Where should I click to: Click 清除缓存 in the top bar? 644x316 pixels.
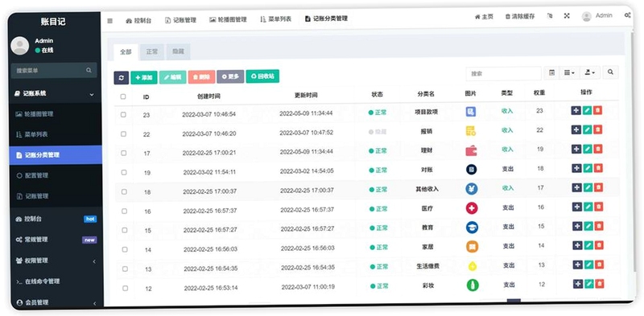point(520,16)
